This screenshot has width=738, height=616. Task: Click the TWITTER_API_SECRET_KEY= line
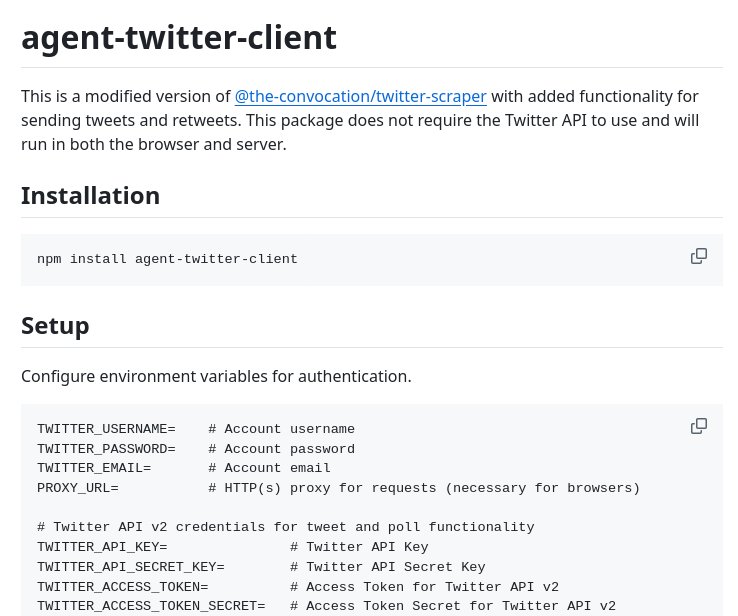click(x=261, y=567)
